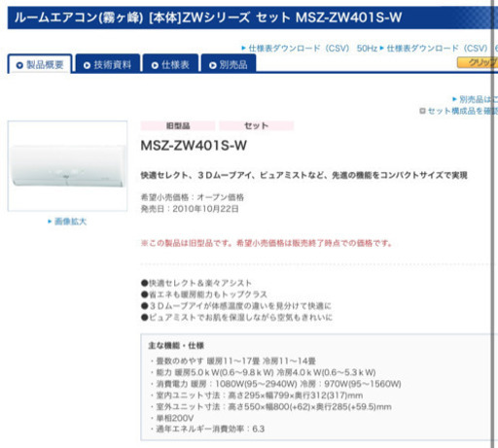Click the square icon beside セット構成品
Image resolution: width=498 pixels, height=448 pixels.
[422, 111]
